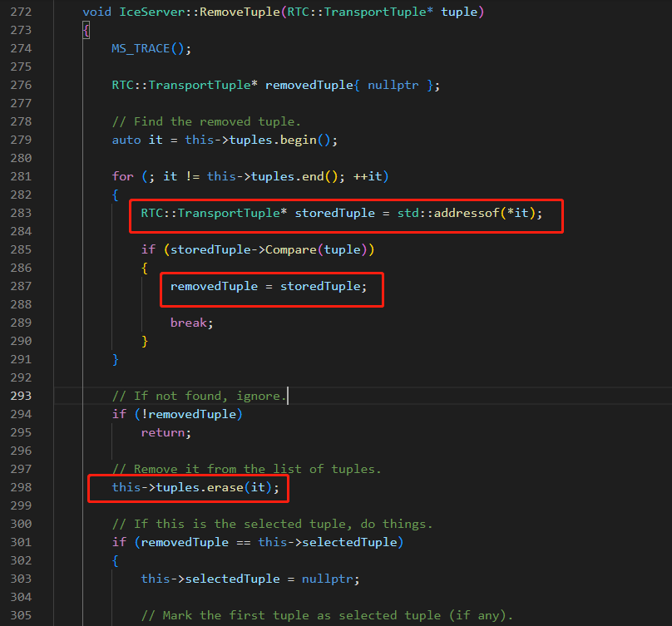Click 'erase' call on line 298
The width and height of the screenshot is (672, 626).
(225, 488)
